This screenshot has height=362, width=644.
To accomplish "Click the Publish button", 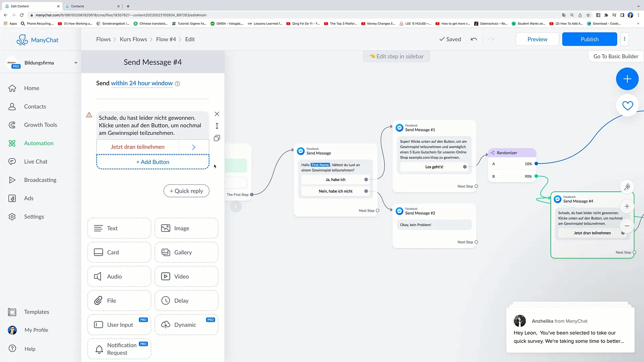I will click(x=590, y=39).
